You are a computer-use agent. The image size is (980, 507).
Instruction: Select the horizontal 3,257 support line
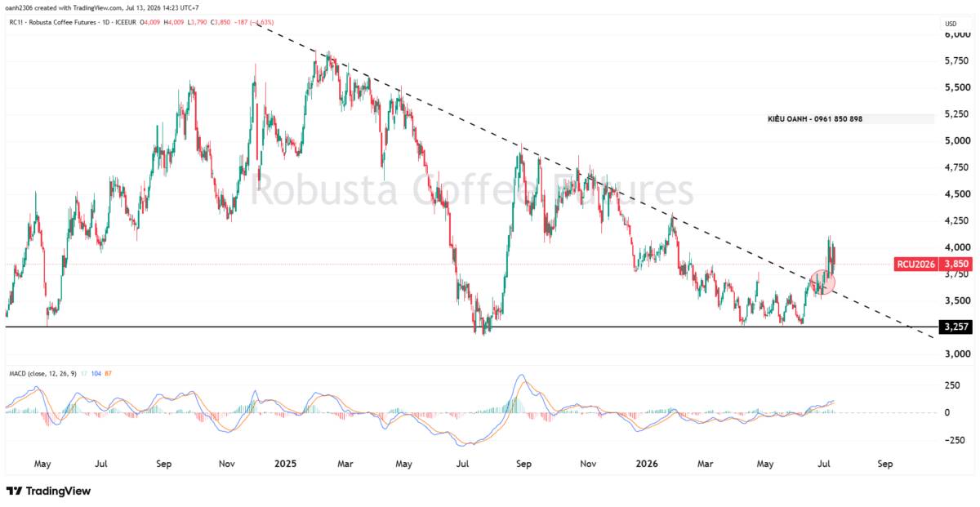click(x=470, y=327)
